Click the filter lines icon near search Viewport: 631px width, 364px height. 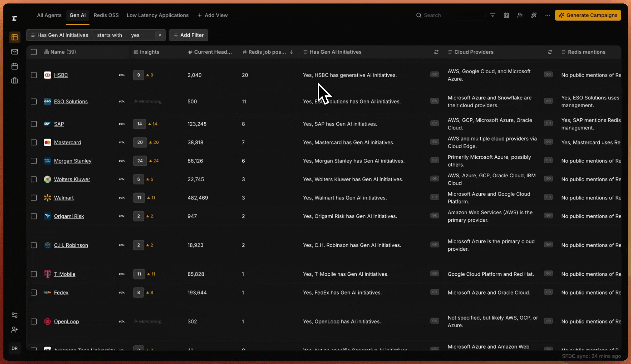492,15
